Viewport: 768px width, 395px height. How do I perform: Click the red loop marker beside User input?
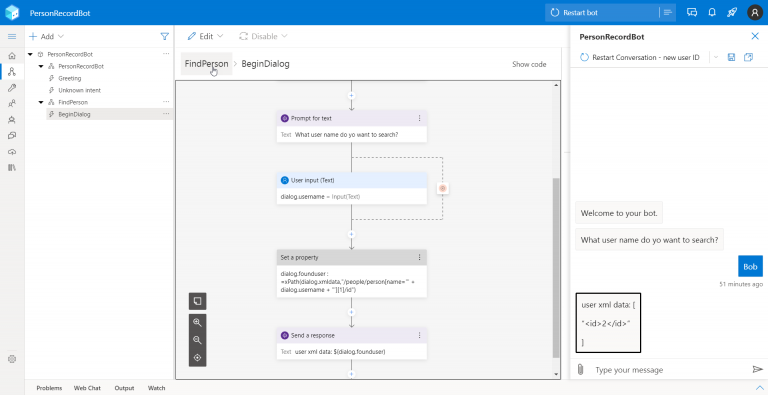(x=443, y=188)
